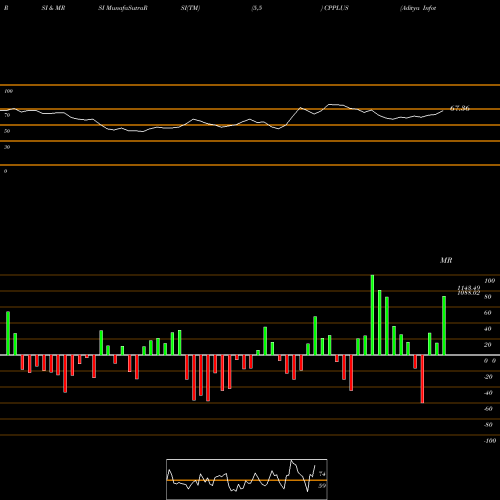Click the MR panel label
500x500 pixels.
coord(446,260)
